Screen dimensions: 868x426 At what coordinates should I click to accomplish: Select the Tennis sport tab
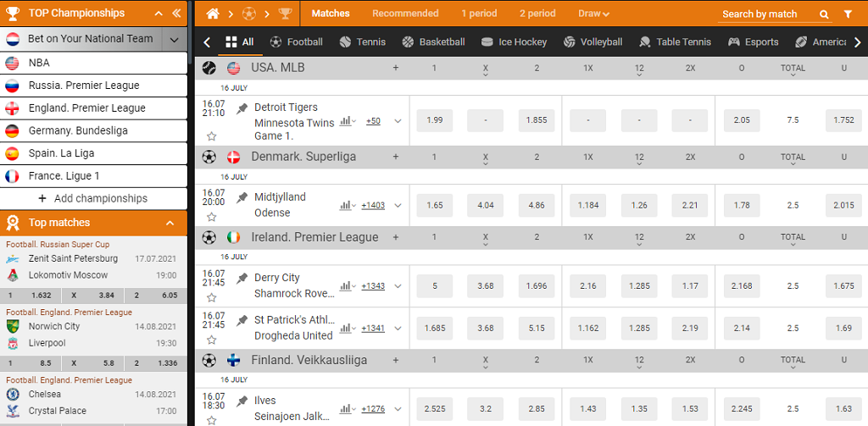(x=363, y=42)
